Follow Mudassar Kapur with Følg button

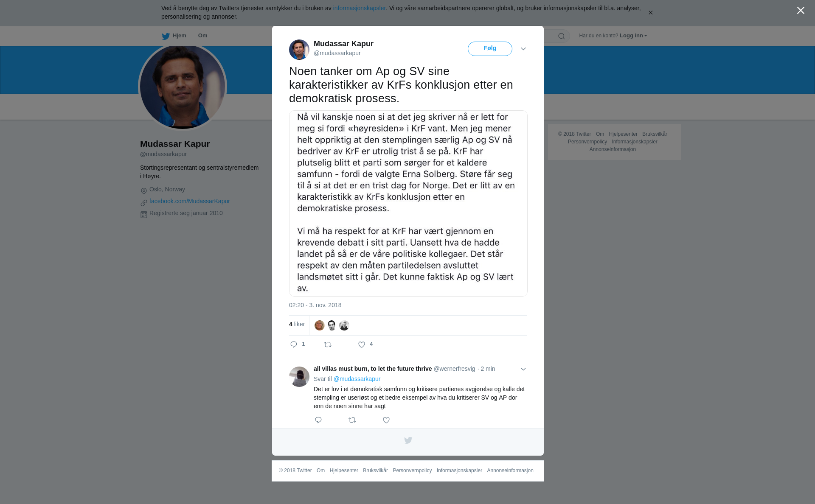490,49
